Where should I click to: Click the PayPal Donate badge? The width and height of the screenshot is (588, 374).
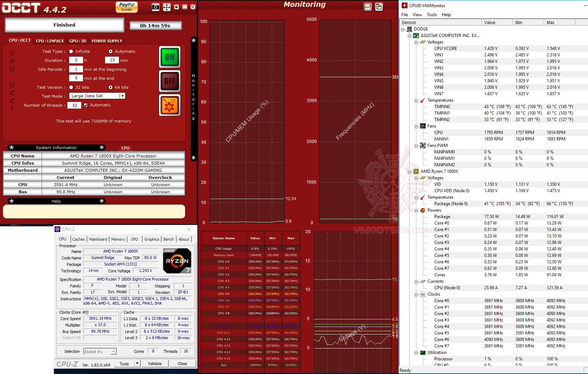pos(127,7)
